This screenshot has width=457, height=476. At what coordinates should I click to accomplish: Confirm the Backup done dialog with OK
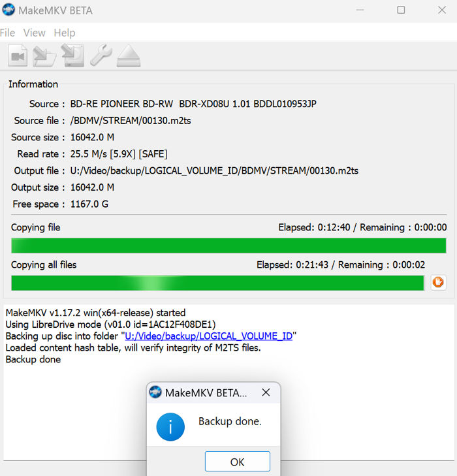(237, 462)
